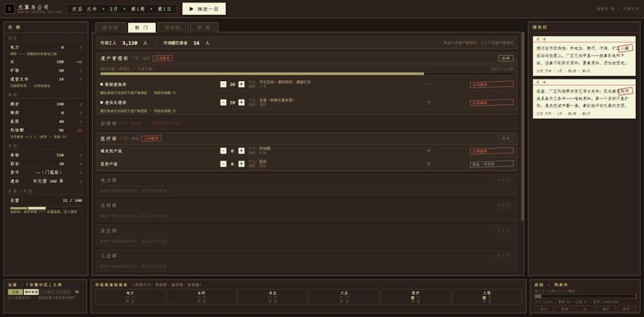Click the 电力 checklist card
The height and width of the screenshot is (317, 644).
(130, 297)
